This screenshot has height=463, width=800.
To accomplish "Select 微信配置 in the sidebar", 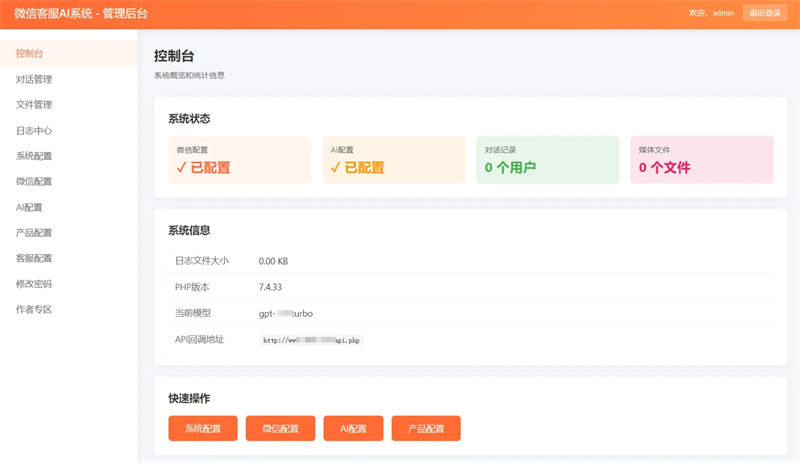I will [34, 181].
